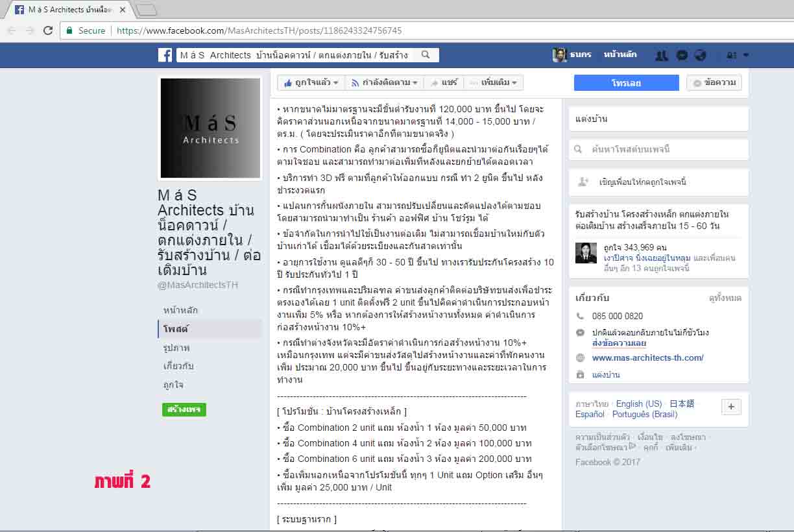
Task: Click the ลงโฆษณา footer link
Action: 688,437
